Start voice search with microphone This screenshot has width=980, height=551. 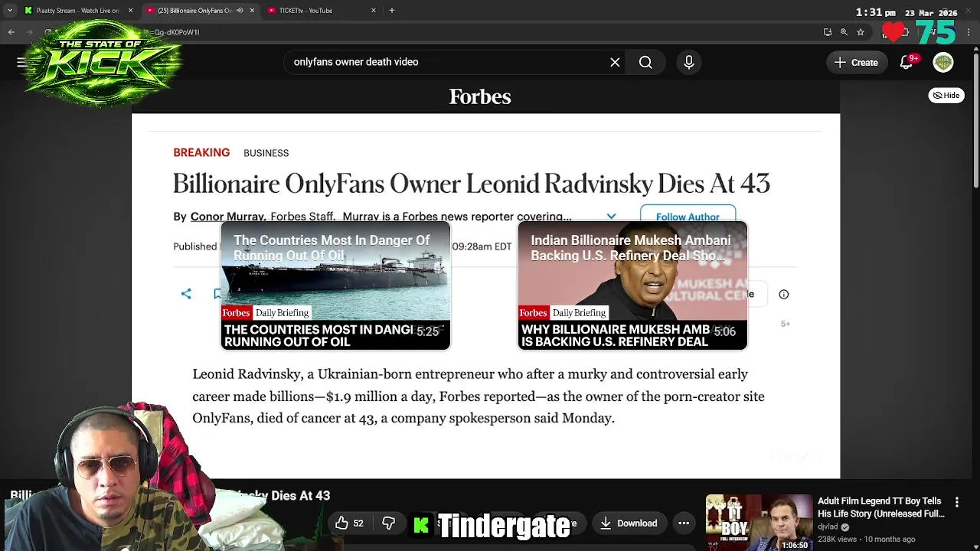[689, 62]
